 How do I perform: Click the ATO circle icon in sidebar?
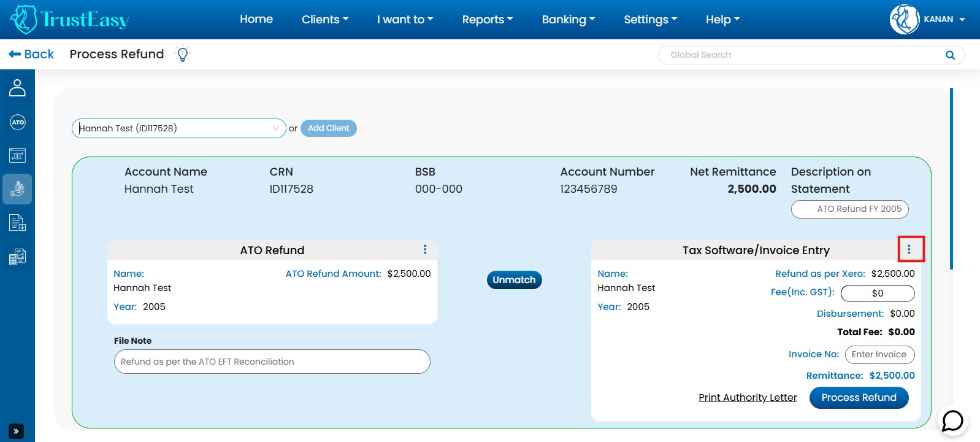17,122
